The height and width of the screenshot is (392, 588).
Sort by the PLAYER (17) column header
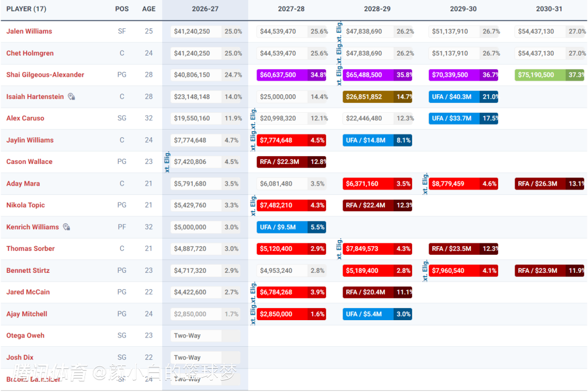pyautogui.click(x=26, y=9)
